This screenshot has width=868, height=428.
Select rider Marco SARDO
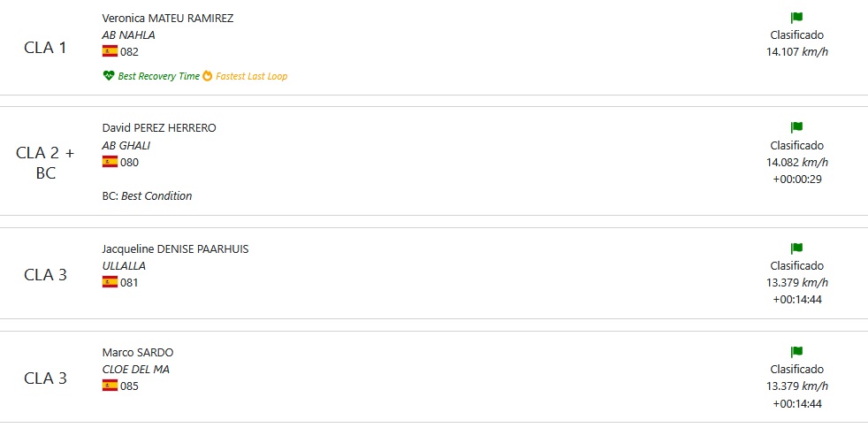pyautogui.click(x=138, y=353)
